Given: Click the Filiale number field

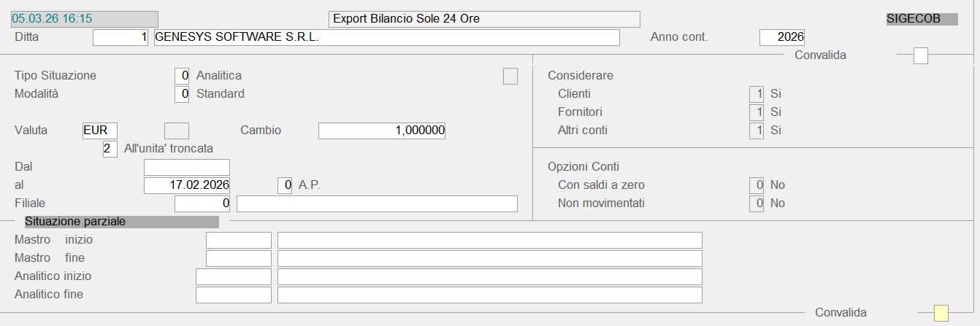Looking at the screenshot, I should pyautogui.click(x=203, y=203).
